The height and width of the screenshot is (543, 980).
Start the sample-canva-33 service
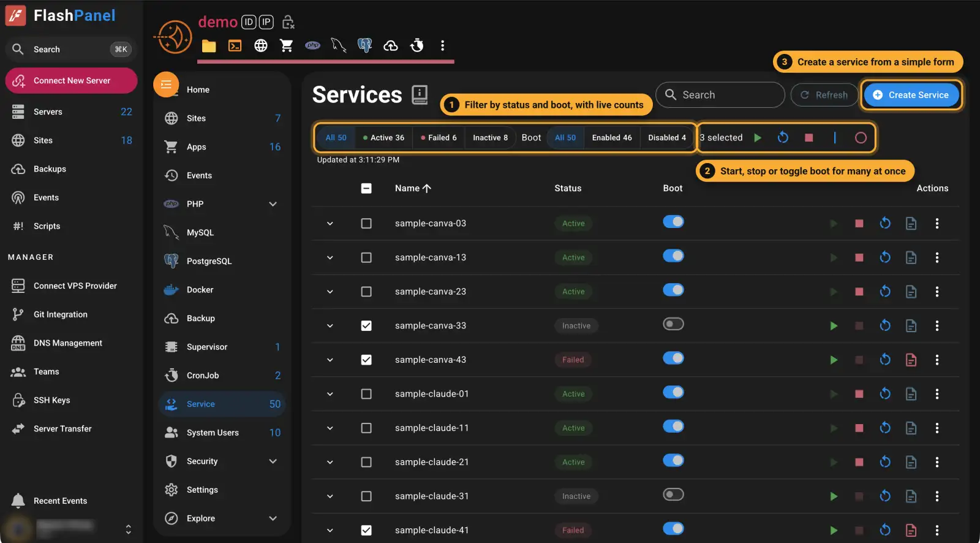click(834, 326)
